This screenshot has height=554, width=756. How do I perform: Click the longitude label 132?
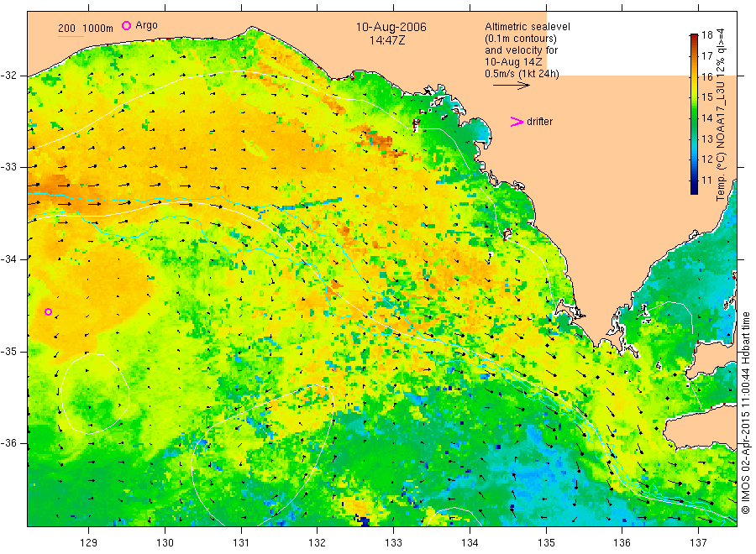pyautogui.click(x=318, y=542)
